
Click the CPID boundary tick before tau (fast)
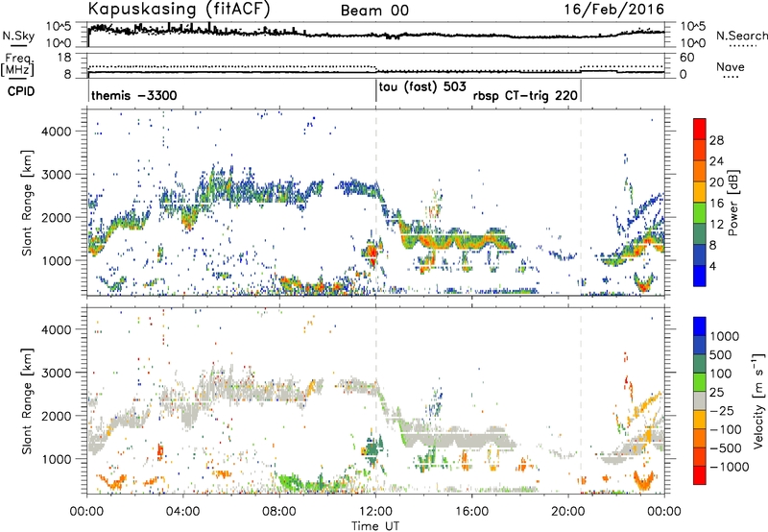376,91
